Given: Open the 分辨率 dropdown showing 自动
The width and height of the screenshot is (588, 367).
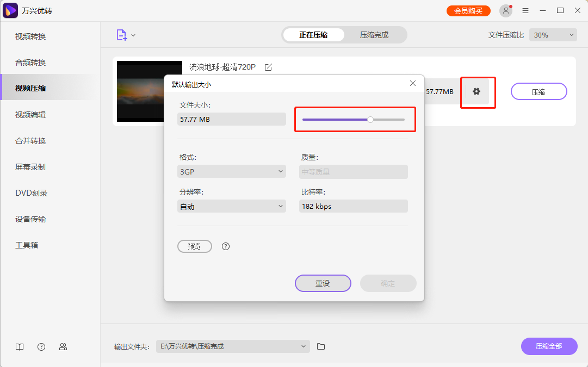Looking at the screenshot, I should coord(231,206).
